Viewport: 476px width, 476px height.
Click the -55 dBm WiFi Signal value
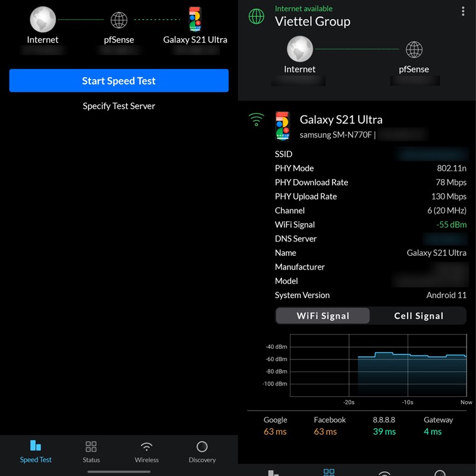pyautogui.click(x=451, y=225)
